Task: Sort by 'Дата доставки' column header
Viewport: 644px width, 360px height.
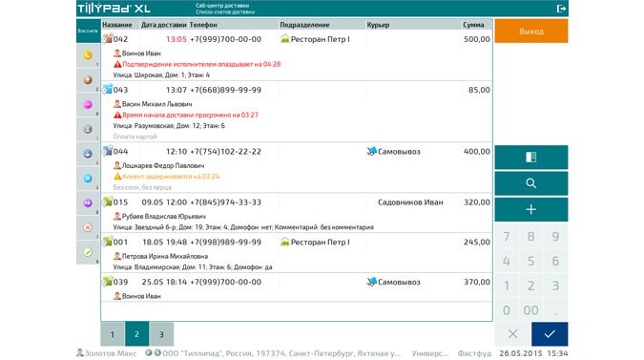Action: 163,25
